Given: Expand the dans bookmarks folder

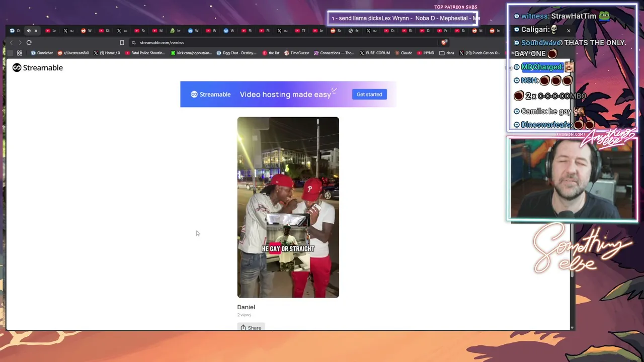Looking at the screenshot, I should coord(447,53).
